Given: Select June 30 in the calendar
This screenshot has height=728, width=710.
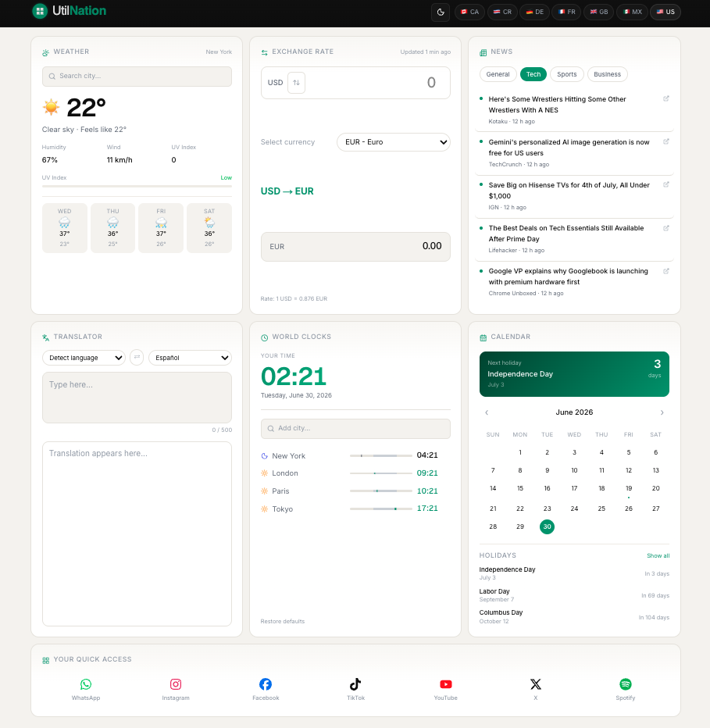Looking at the screenshot, I should 547,526.
